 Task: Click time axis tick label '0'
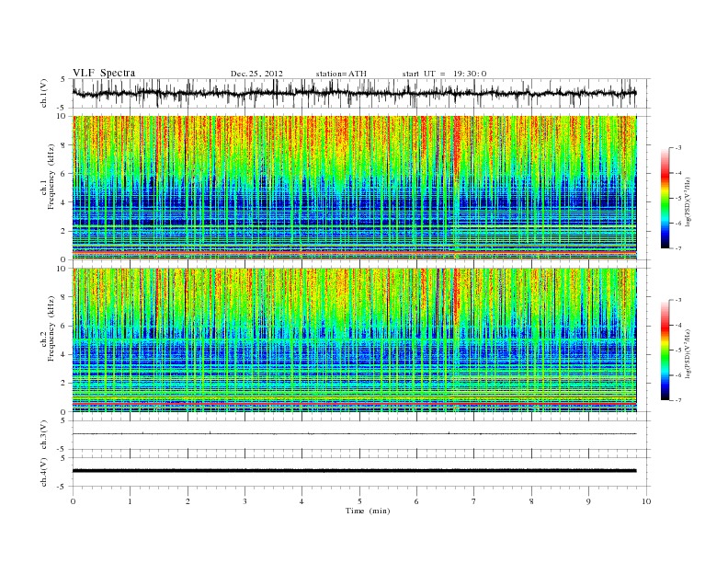click(x=73, y=501)
